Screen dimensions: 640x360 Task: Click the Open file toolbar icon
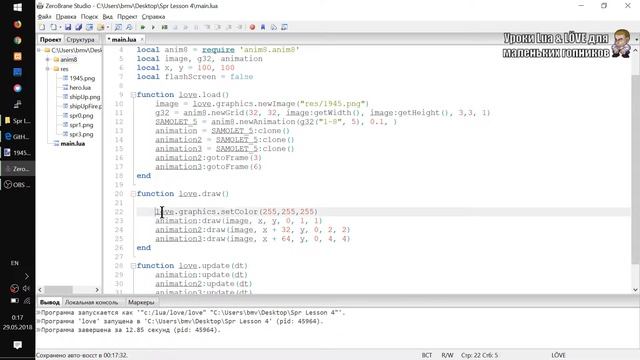click(x=53, y=27)
